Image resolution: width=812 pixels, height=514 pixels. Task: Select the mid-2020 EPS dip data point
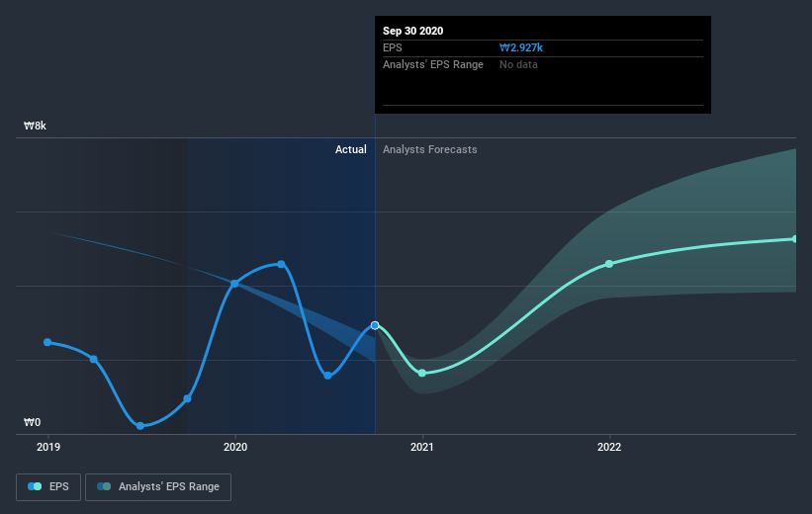coord(327,376)
